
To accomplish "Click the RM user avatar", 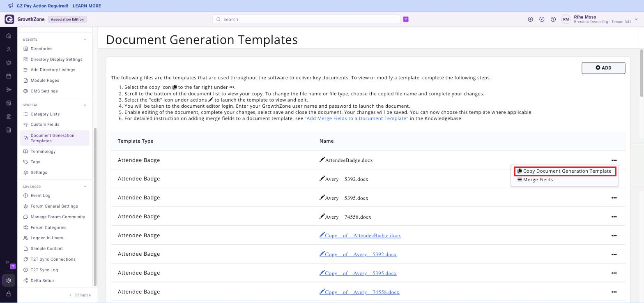I will click(566, 19).
